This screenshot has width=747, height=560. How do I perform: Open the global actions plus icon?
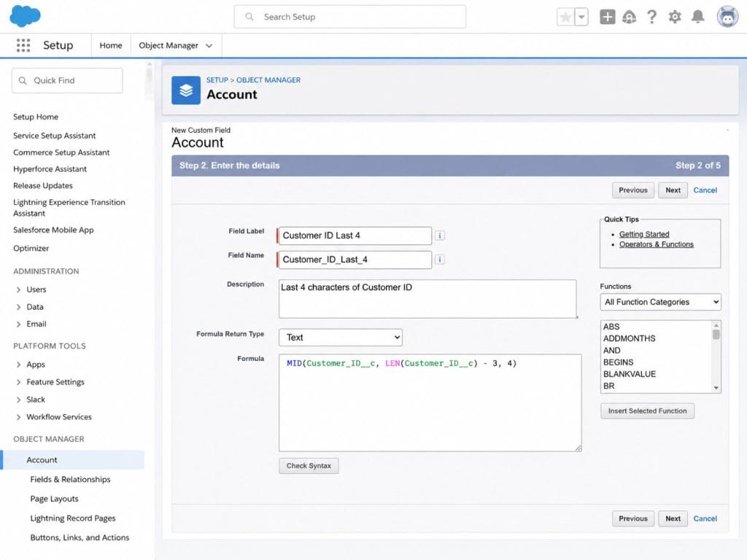pos(607,17)
